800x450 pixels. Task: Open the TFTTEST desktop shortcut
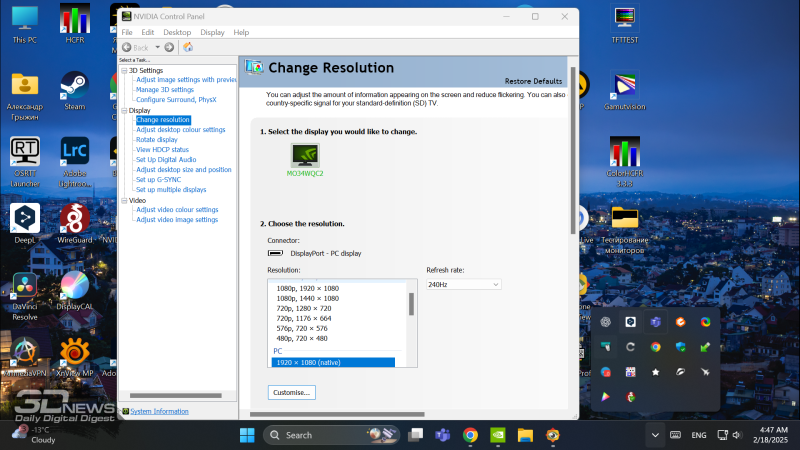pyautogui.click(x=625, y=24)
